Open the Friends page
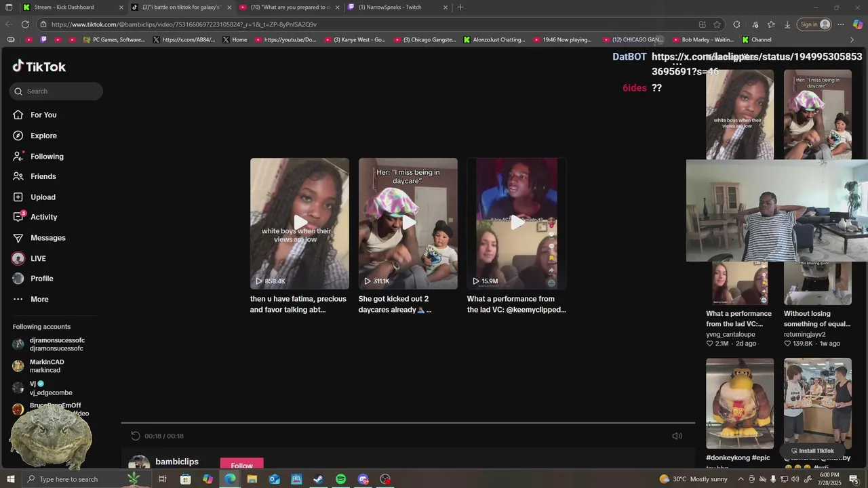Screen dimensions: 868x488 point(43,176)
